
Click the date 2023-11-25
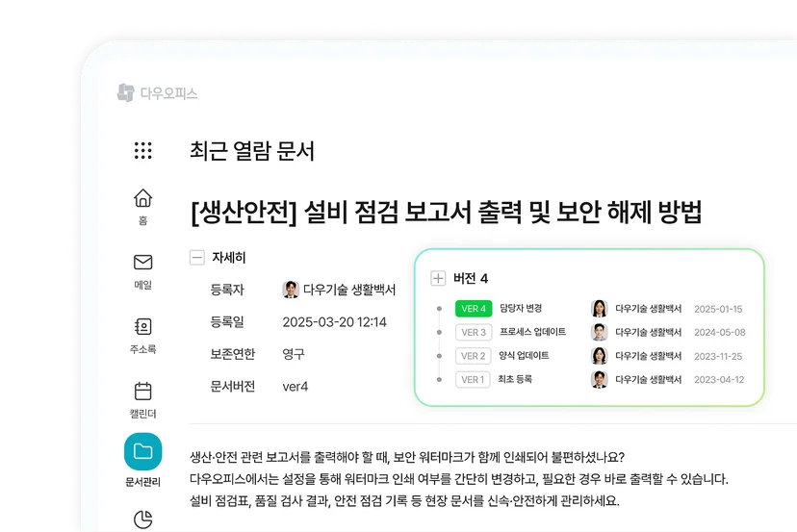(x=718, y=356)
